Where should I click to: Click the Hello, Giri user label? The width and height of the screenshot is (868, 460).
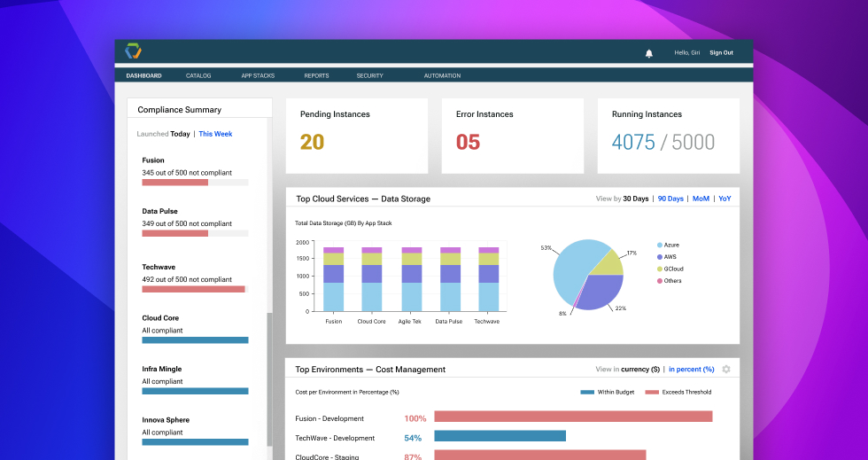[x=687, y=52]
